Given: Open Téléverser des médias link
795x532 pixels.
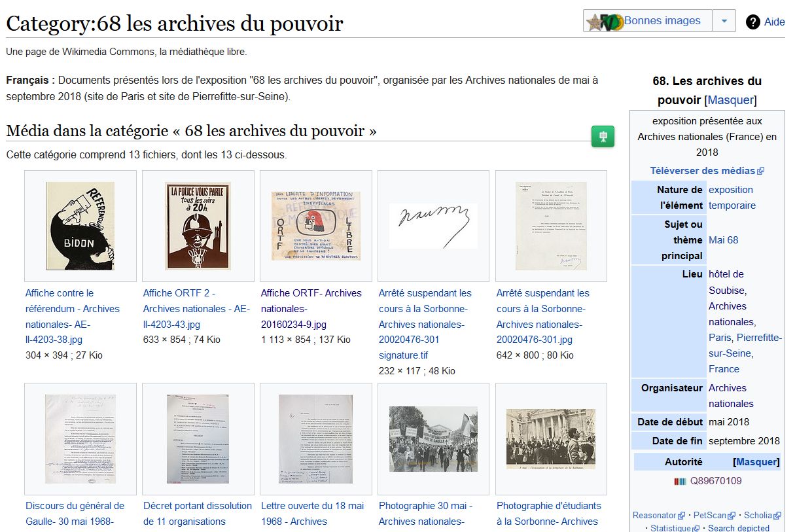Looking at the screenshot, I should (703, 171).
